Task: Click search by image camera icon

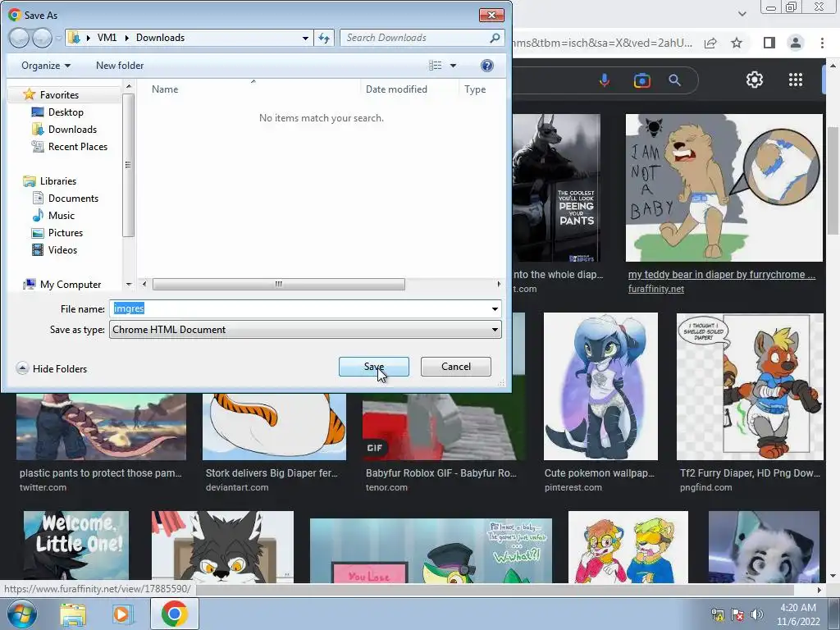Action: [641, 80]
